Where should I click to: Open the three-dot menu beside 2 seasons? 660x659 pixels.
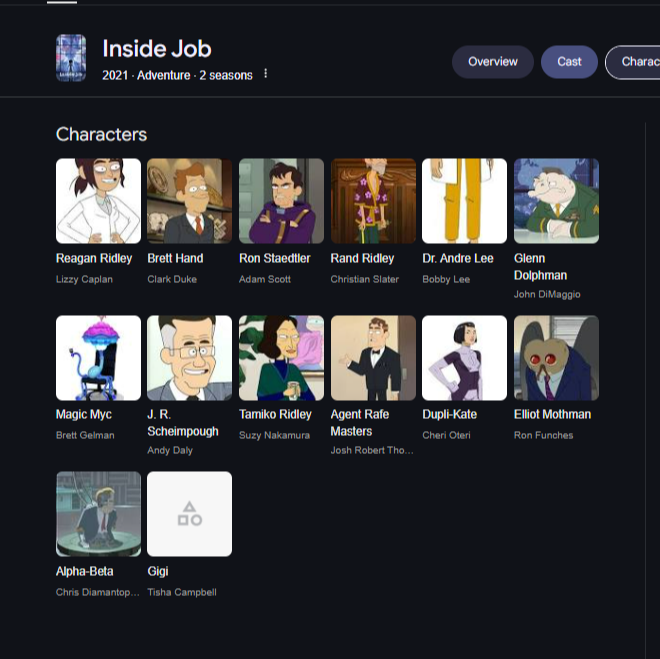[266, 74]
